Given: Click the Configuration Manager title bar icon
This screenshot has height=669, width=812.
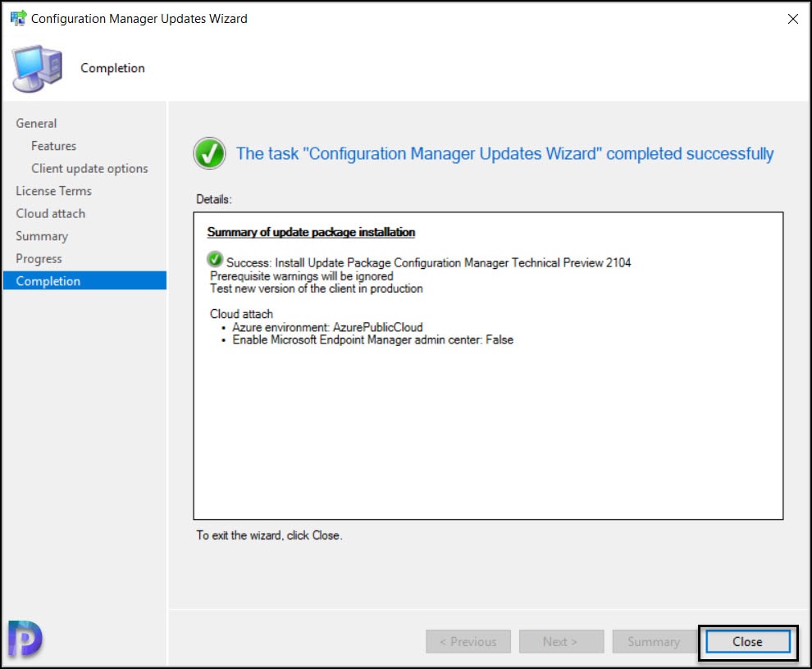Looking at the screenshot, I should coord(18,18).
